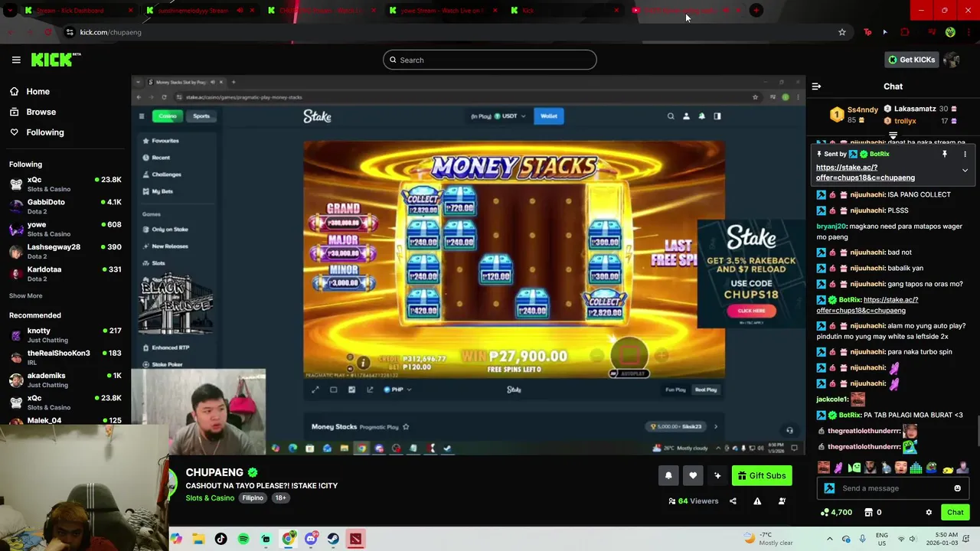This screenshot has width=980, height=551.
Task: Click the Send a message input
Action: point(893,488)
